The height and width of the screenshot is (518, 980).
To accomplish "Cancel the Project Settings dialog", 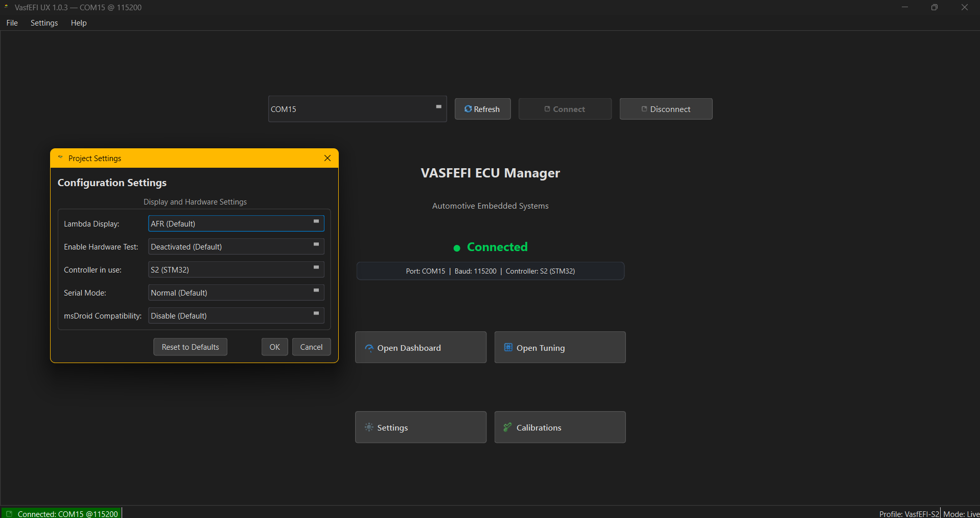I will click(x=311, y=347).
